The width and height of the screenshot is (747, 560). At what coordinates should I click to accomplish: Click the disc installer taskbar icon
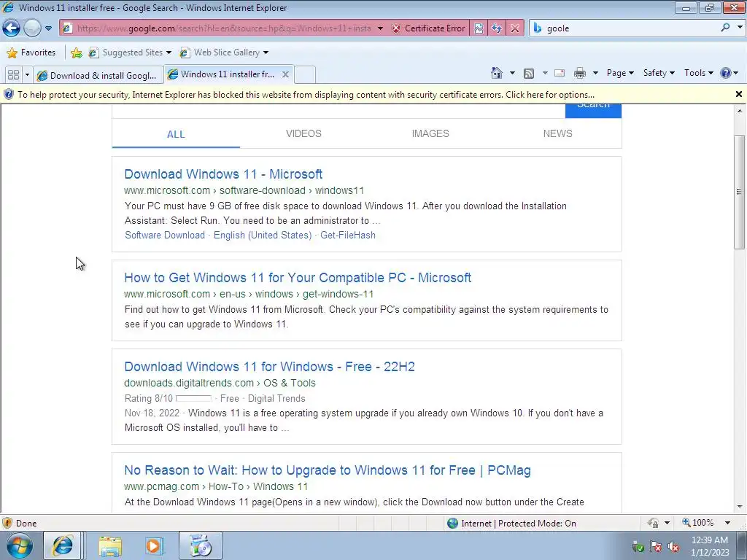201,545
